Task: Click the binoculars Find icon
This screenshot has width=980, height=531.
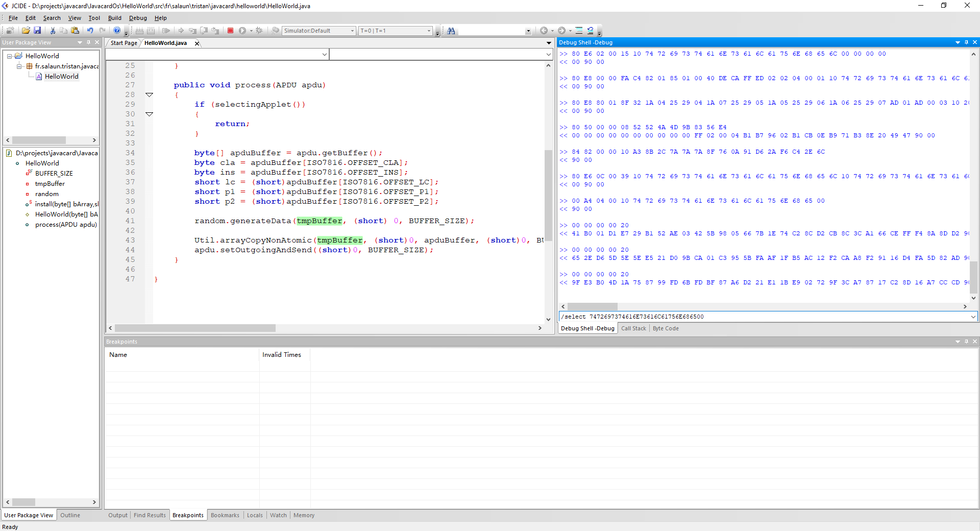Action: tap(451, 31)
